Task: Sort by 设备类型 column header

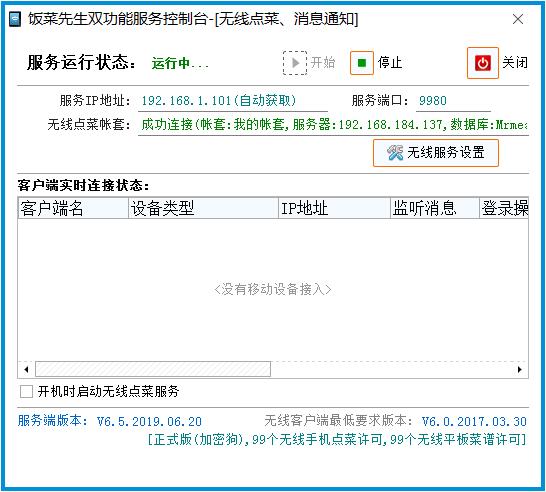Action: (x=203, y=208)
